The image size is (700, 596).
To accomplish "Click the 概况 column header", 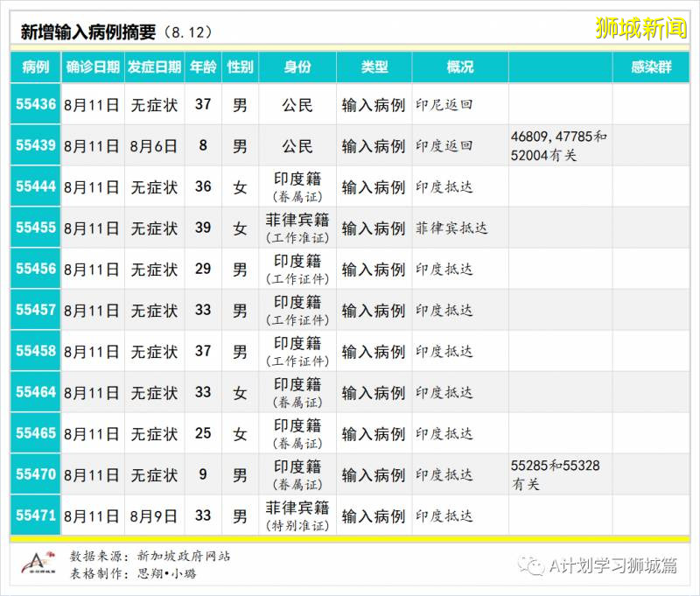I will [x=461, y=67].
